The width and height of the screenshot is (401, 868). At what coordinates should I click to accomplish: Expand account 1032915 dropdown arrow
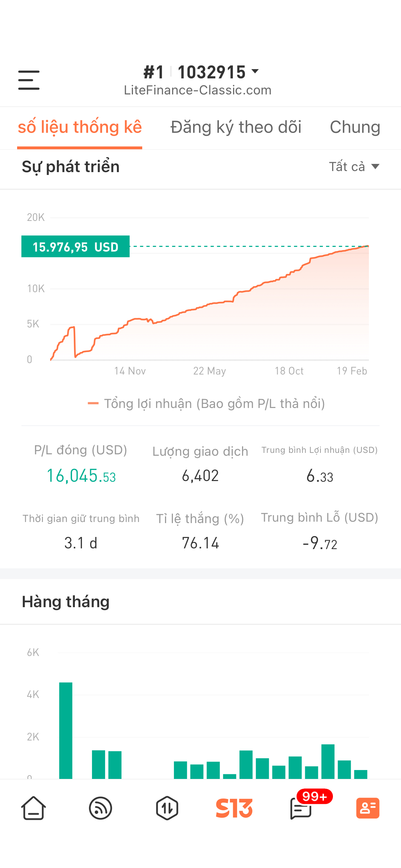pos(255,71)
